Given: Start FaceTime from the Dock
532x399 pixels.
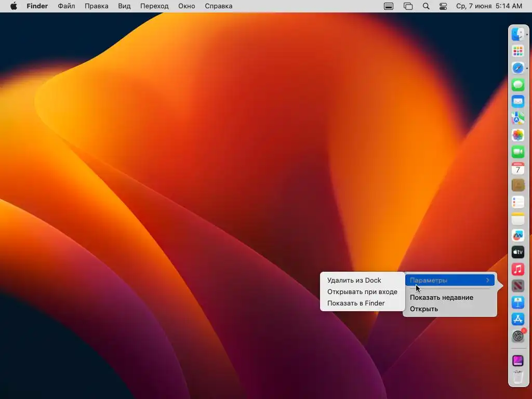Looking at the screenshot, I should pyautogui.click(x=518, y=152).
